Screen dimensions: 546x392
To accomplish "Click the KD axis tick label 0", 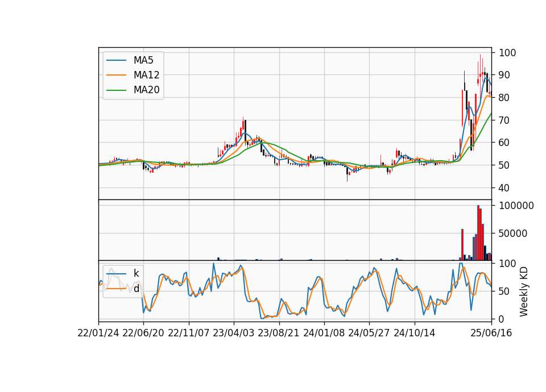I will coord(502,319).
